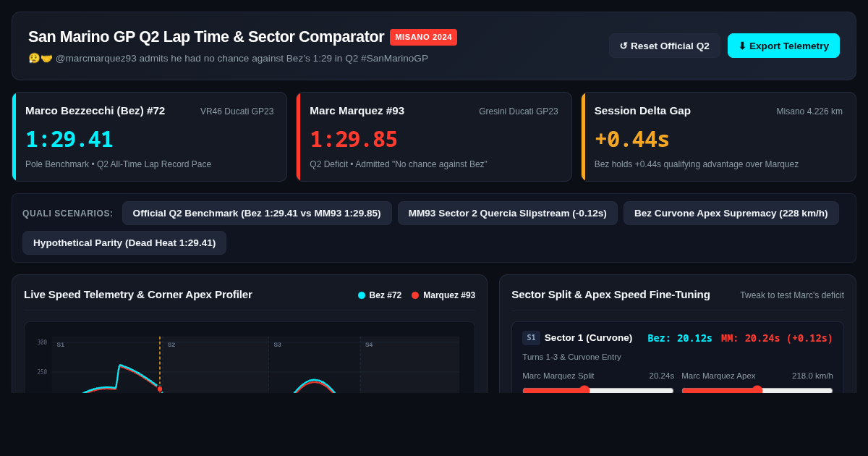
Task: Click the Sector Split & Apex Speed Fine-Tuning heading
Action: tap(610, 295)
